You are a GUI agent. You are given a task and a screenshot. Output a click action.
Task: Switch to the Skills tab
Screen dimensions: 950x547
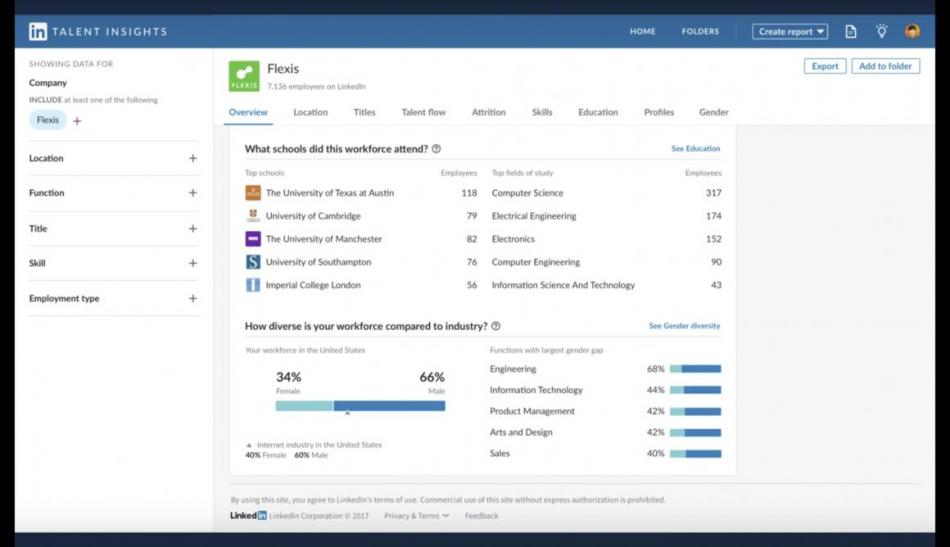[x=542, y=112]
